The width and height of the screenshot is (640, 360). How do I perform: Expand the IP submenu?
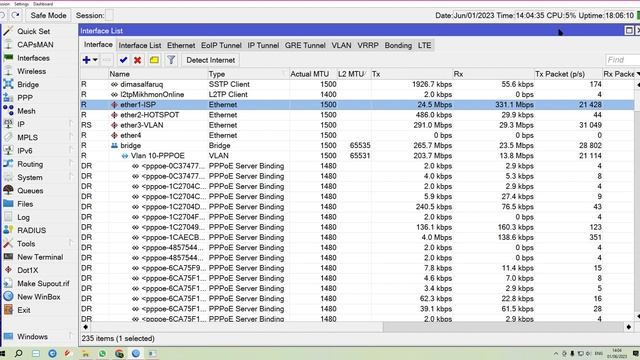20,124
